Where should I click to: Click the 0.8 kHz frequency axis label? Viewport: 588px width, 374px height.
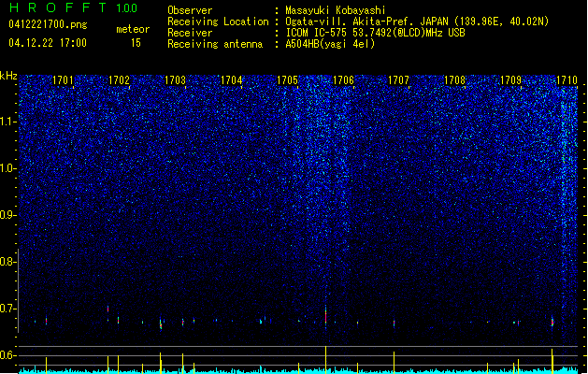pos(7,262)
